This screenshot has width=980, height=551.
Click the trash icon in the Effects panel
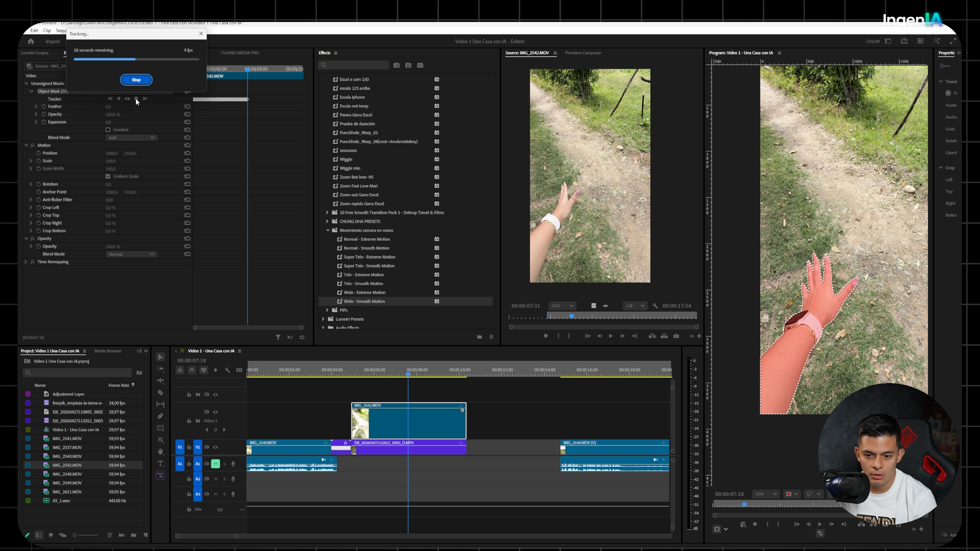491,337
